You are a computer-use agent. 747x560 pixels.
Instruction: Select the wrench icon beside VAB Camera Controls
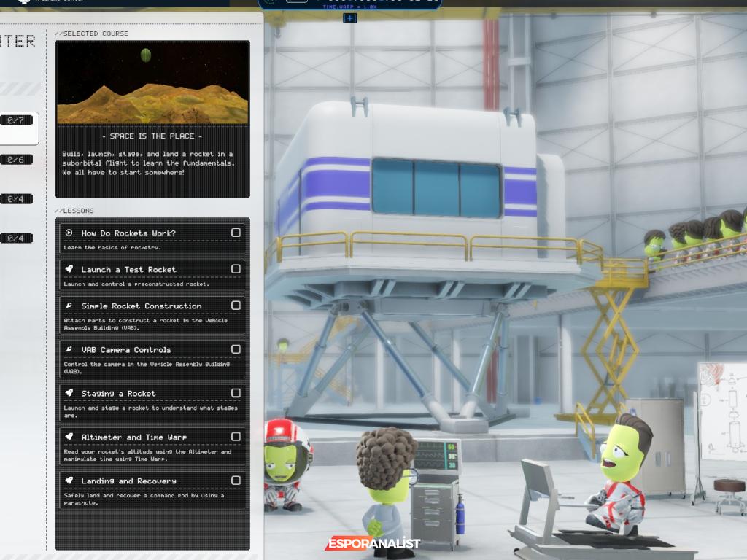tap(69, 350)
